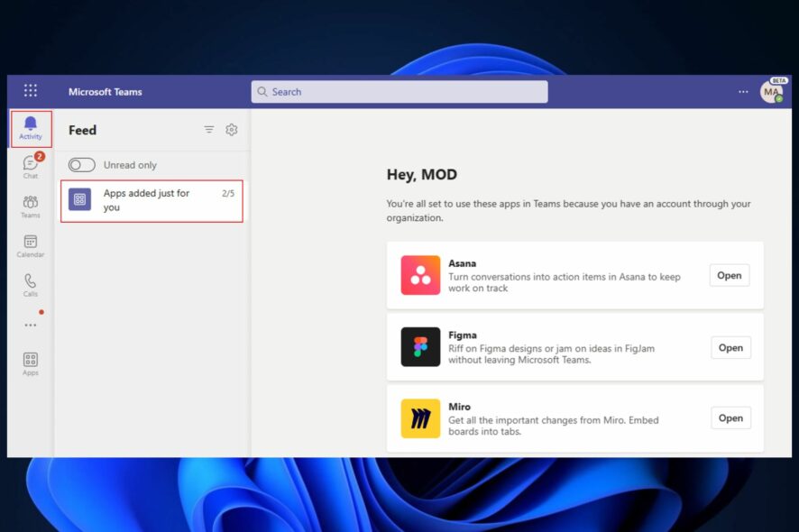
Task: Open Calls in the sidebar
Action: pos(31,285)
